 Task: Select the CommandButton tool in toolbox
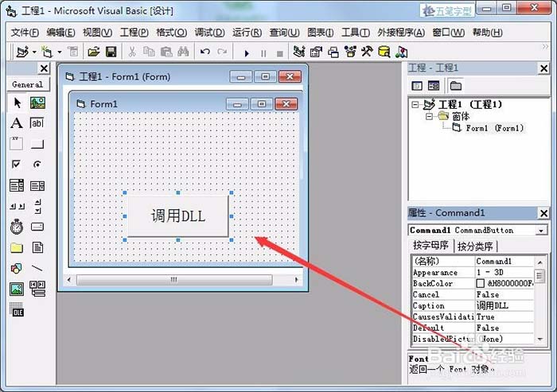[x=37, y=144]
